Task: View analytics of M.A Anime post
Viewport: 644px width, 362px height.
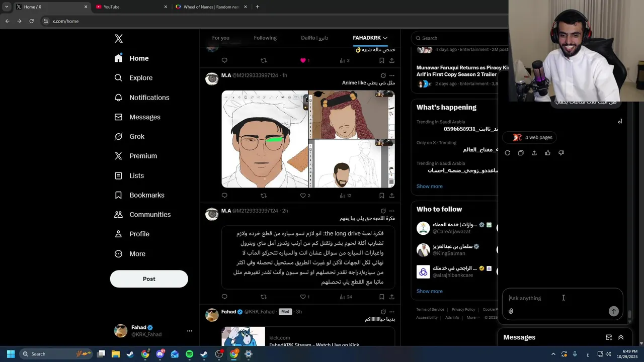Action: pyautogui.click(x=345, y=196)
